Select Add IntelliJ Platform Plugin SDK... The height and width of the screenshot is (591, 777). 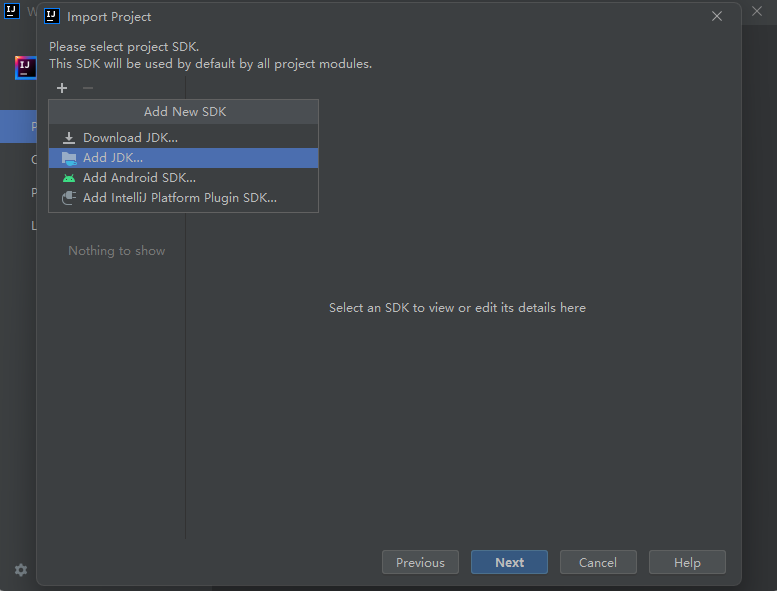[x=183, y=198]
